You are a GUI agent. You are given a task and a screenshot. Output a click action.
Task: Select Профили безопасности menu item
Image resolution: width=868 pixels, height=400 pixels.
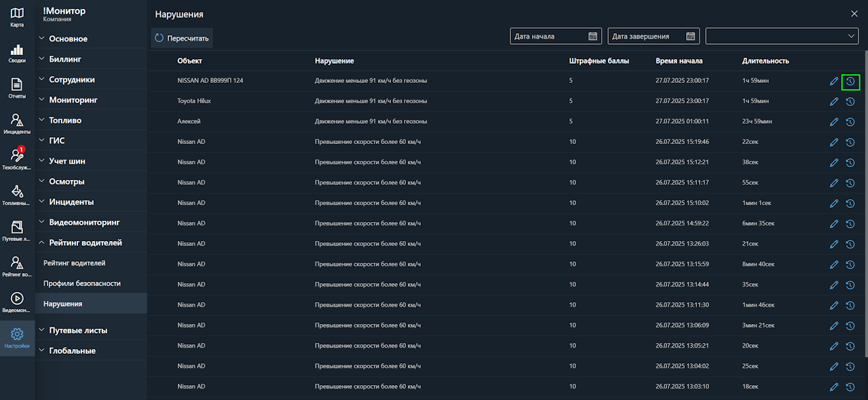[x=81, y=283]
